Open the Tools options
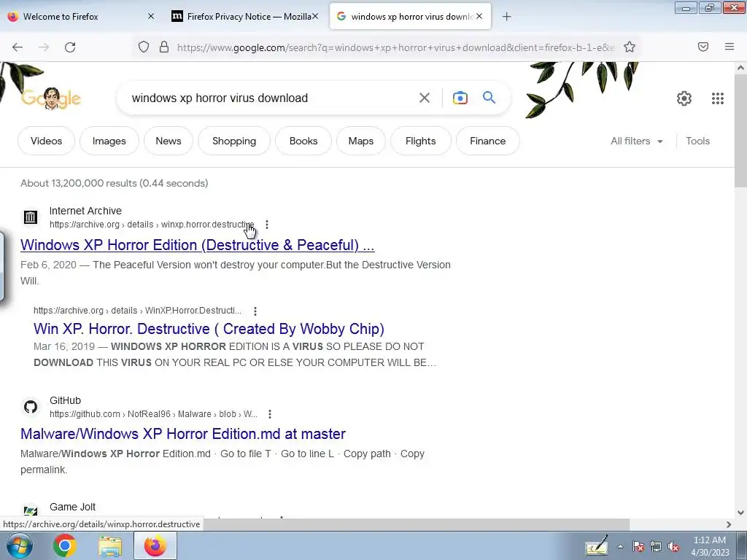This screenshot has width=747, height=560. (x=697, y=141)
